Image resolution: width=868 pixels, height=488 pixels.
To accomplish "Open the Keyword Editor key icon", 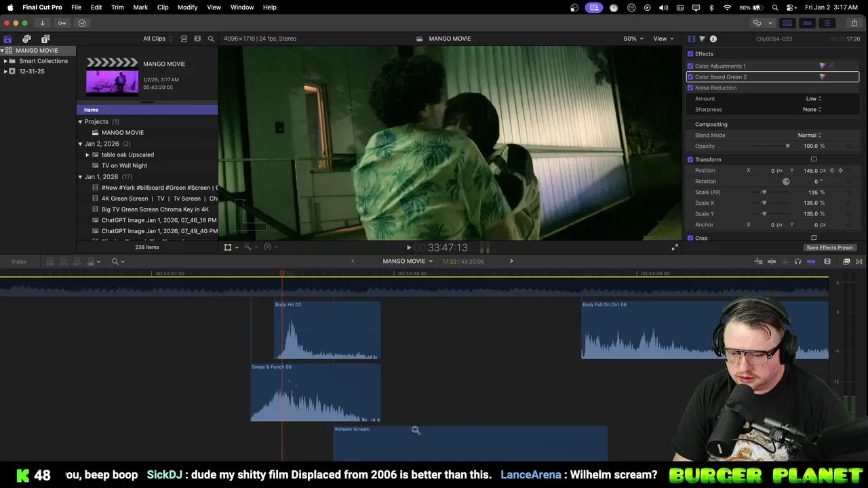I will tap(62, 23).
